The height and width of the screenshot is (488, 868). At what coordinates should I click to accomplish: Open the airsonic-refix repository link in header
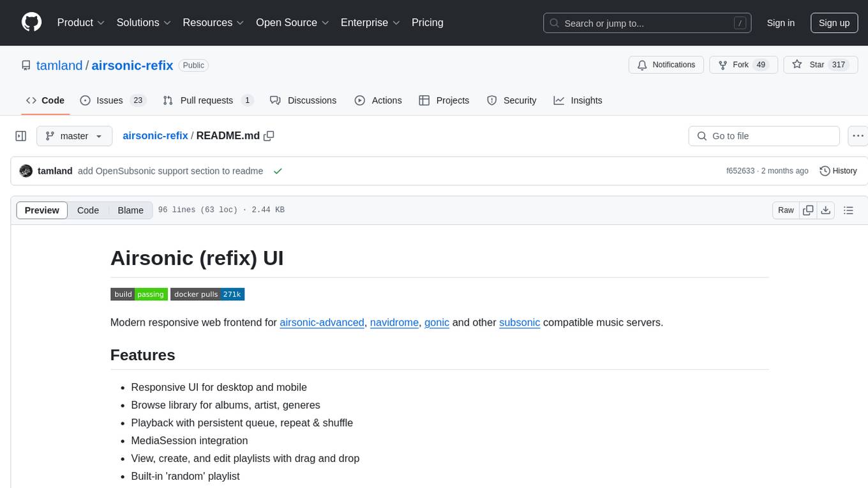[x=133, y=65]
